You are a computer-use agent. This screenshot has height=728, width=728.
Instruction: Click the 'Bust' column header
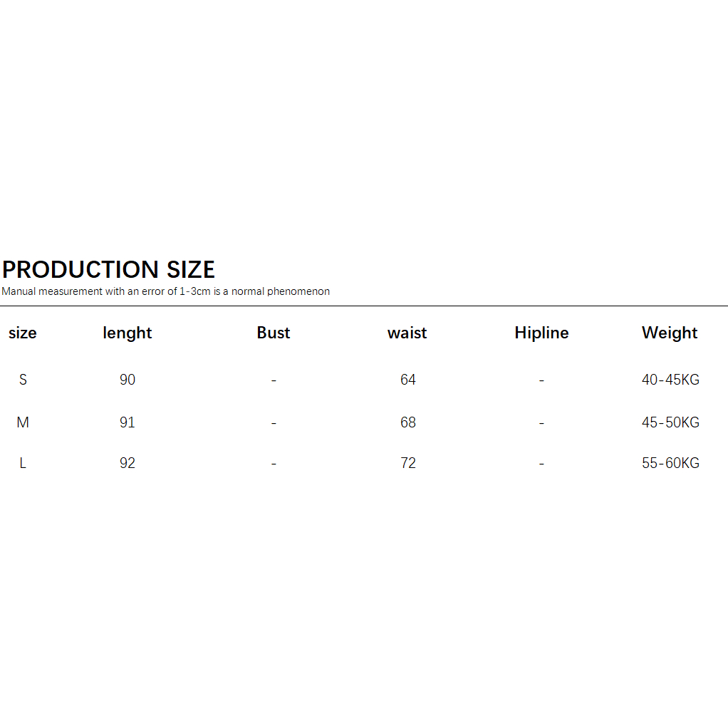(x=274, y=333)
